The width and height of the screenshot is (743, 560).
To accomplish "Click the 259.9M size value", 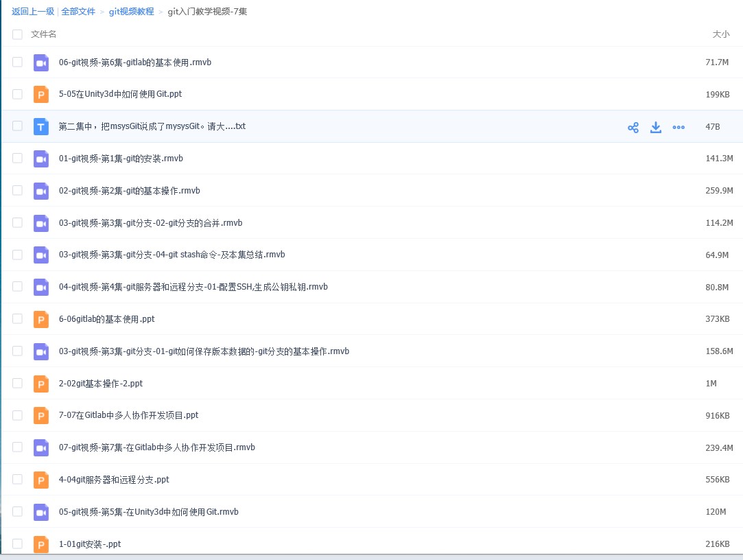I will coord(719,191).
